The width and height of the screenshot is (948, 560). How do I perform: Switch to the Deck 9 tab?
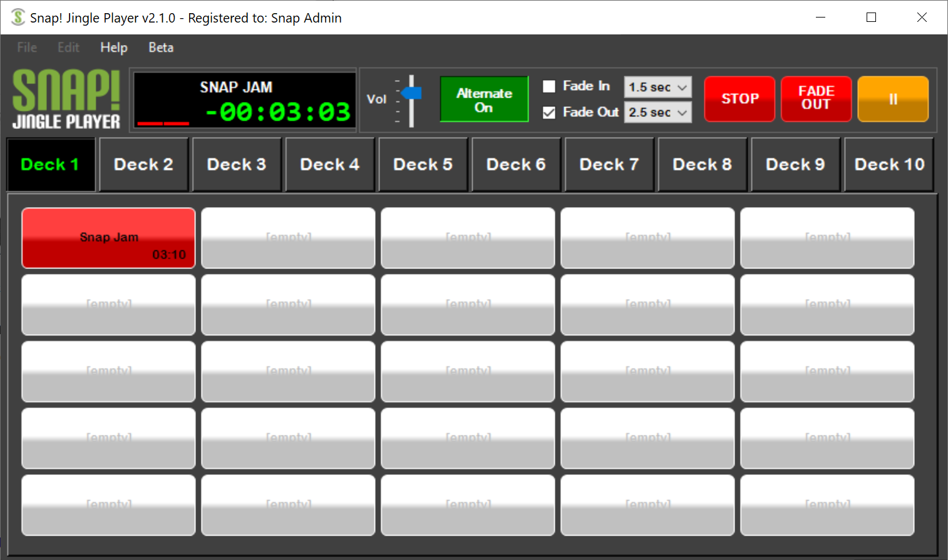(x=795, y=165)
